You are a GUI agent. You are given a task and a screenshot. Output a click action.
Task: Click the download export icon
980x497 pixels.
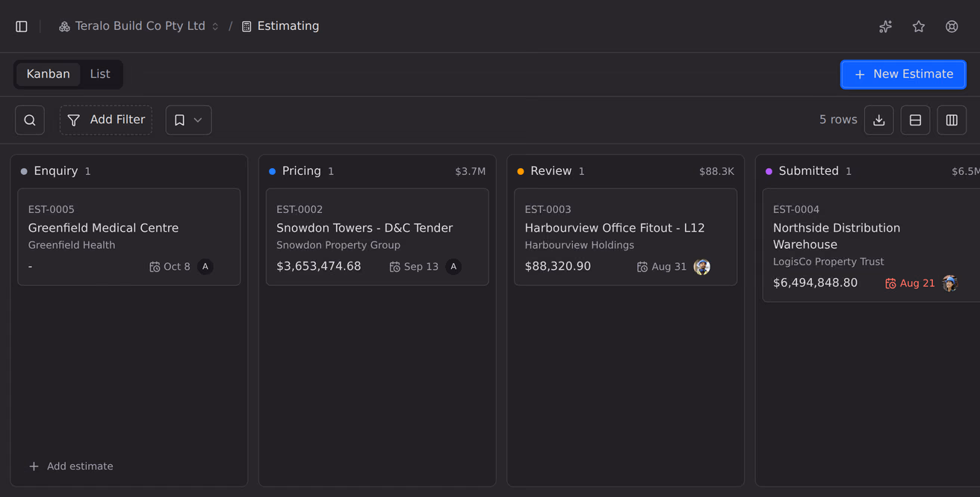[879, 120]
